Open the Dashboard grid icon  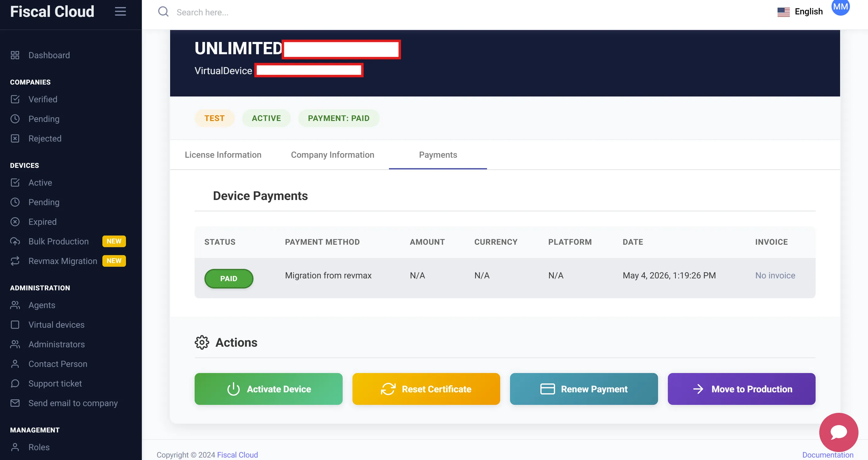(x=15, y=55)
